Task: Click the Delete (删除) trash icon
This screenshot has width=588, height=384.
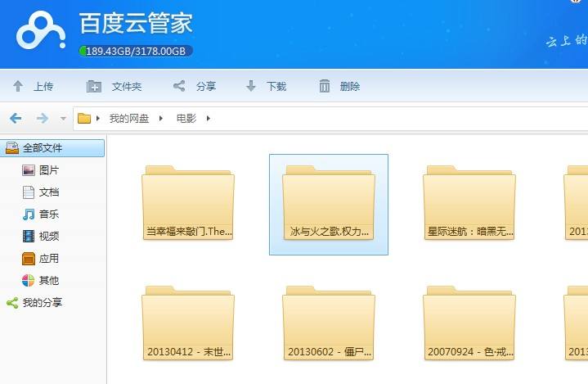Action: click(325, 86)
